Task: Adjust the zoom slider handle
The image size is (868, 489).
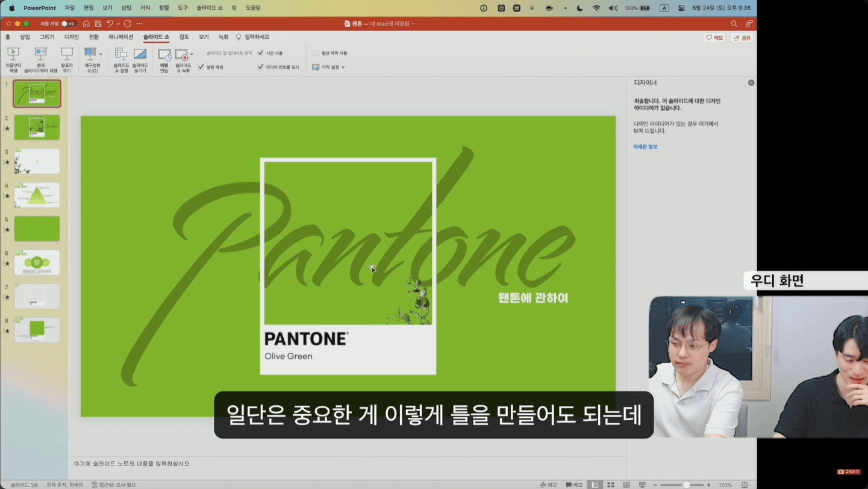Action: click(686, 485)
